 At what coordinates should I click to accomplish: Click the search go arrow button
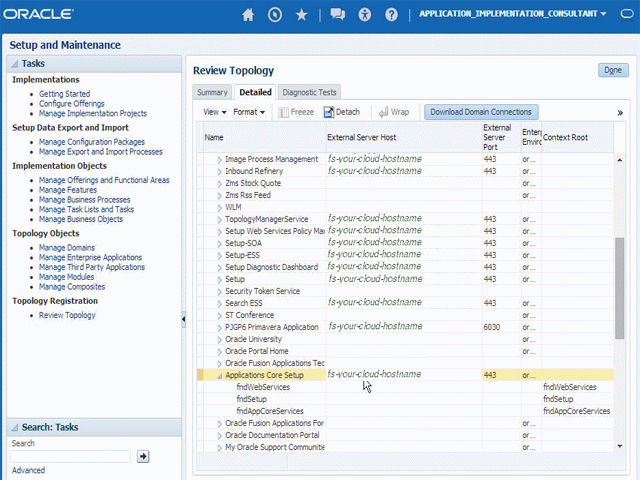(x=143, y=456)
